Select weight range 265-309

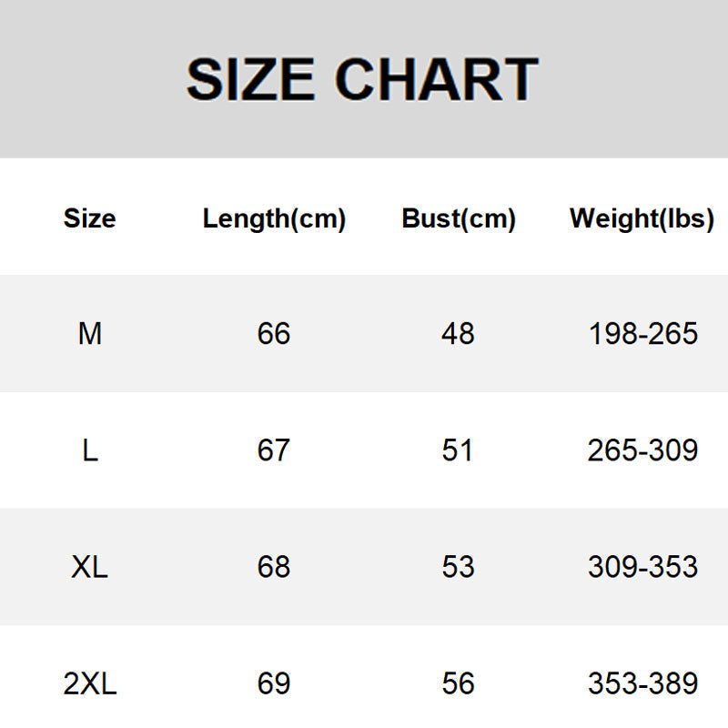[x=642, y=450]
